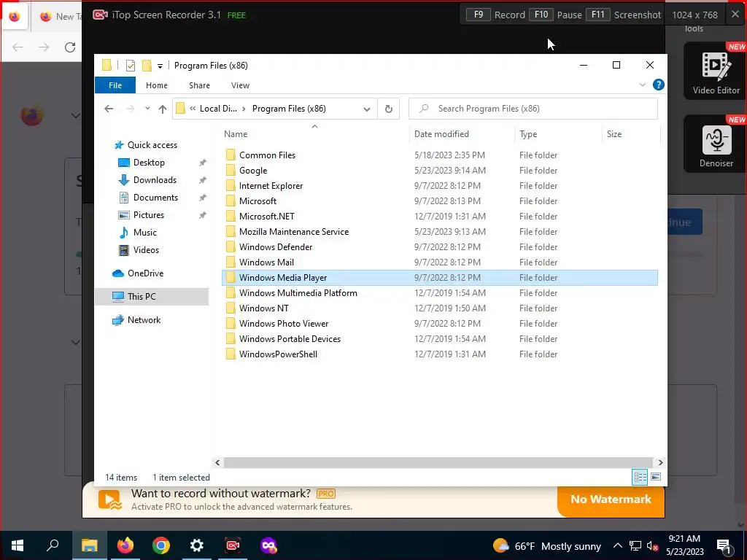Open the notification center icon
This screenshot has width=747, height=560.
(724, 545)
